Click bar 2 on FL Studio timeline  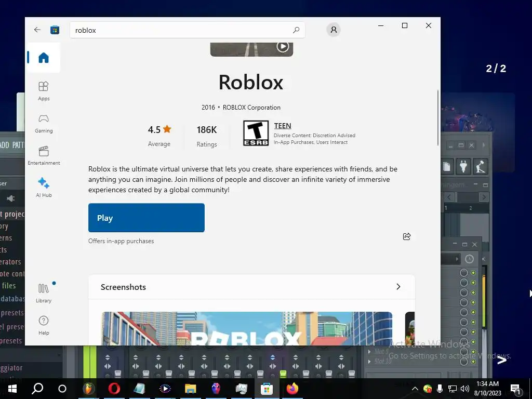(x=471, y=208)
